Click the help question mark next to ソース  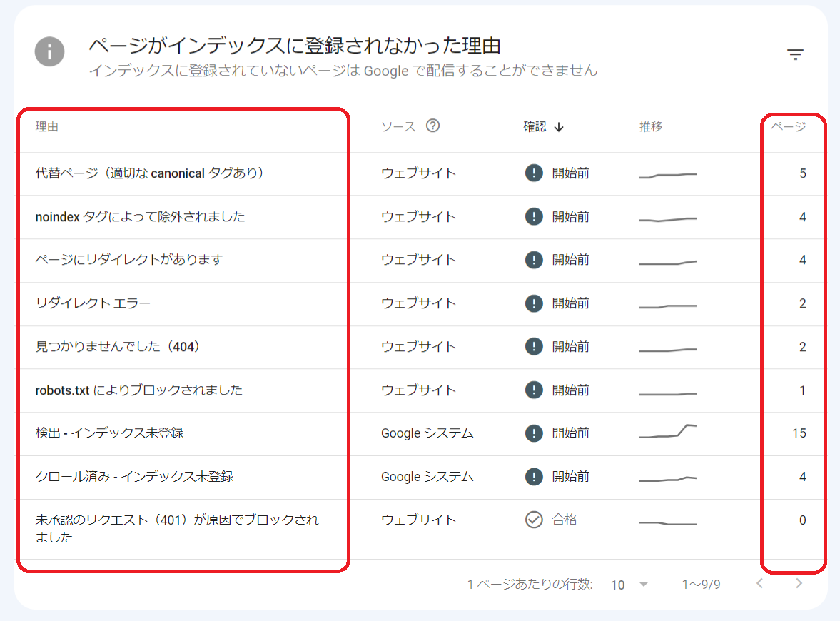433,126
